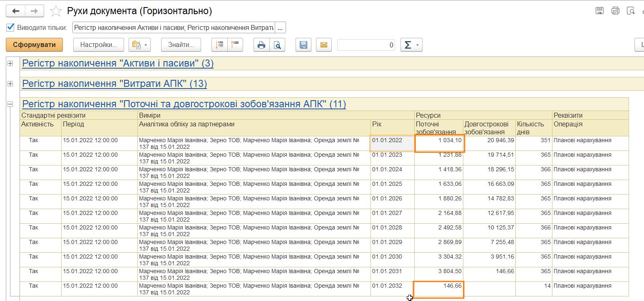Click the 'Знайти...' search button
This screenshot has width=644, height=301.
pyautogui.click(x=181, y=45)
